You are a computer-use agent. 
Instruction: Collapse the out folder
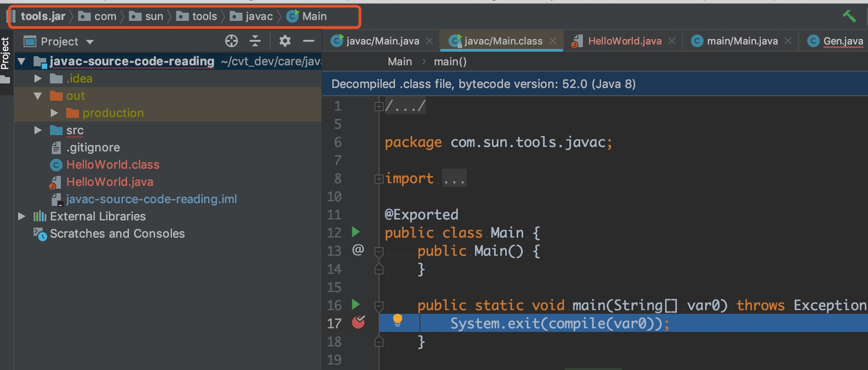click(38, 96)
